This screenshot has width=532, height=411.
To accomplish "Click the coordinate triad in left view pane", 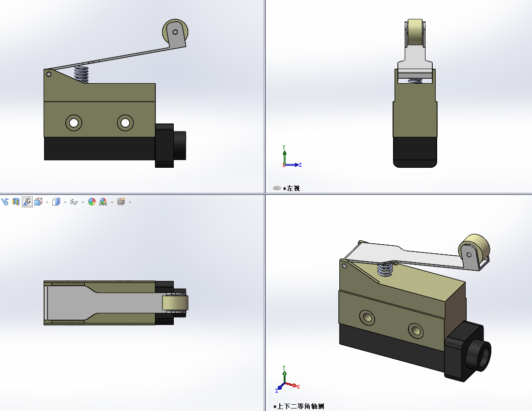I will click(x=291, y=157).
